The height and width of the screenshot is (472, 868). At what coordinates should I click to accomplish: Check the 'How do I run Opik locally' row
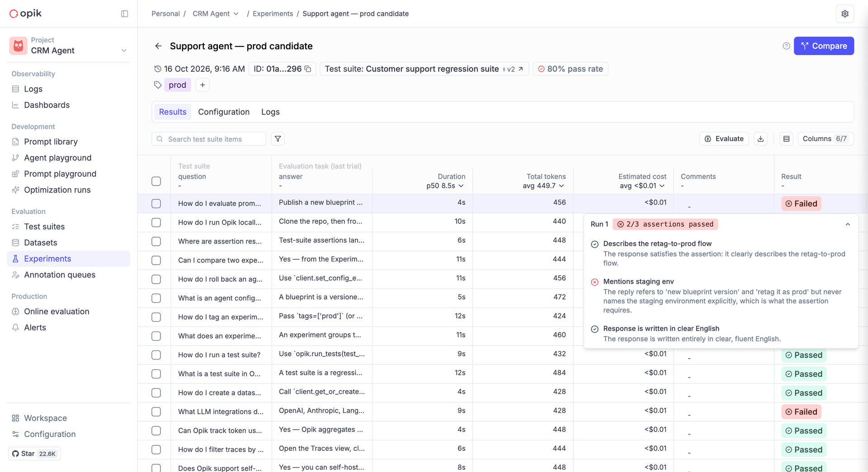[x=156, y=222]
